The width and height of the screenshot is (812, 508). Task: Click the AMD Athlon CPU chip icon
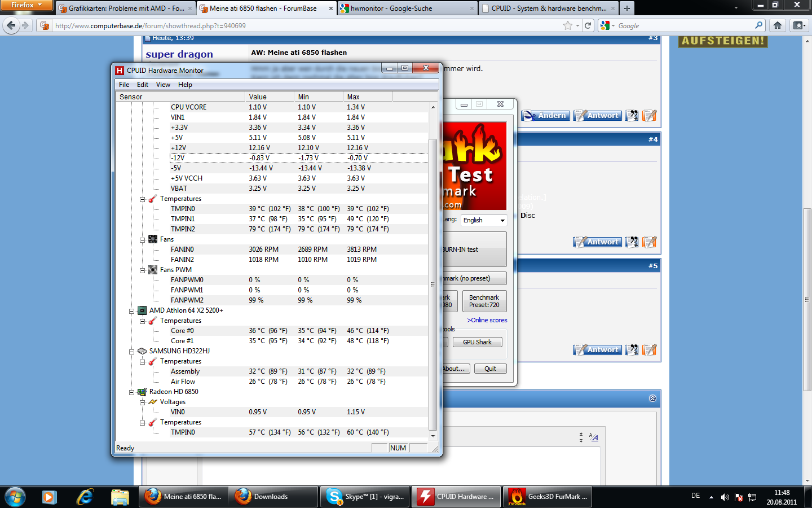click(142, 310)
